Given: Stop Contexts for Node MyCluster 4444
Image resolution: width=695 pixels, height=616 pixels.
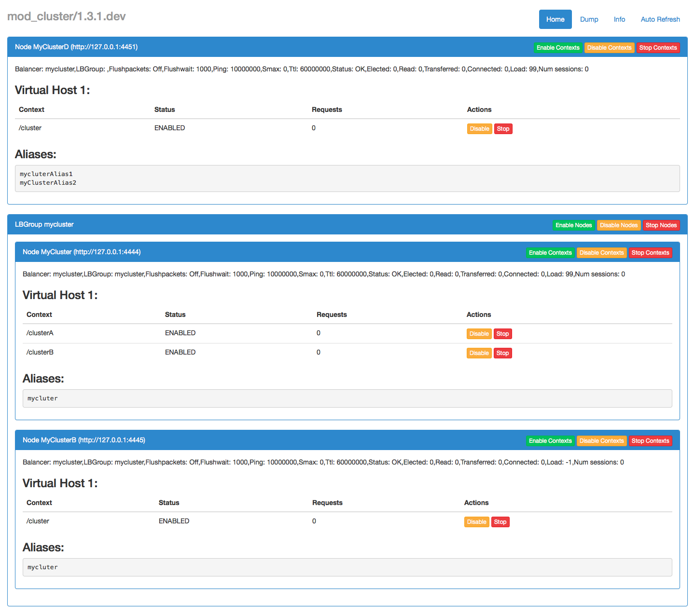Looking at the screenshot, I should [x=650, y=253].
